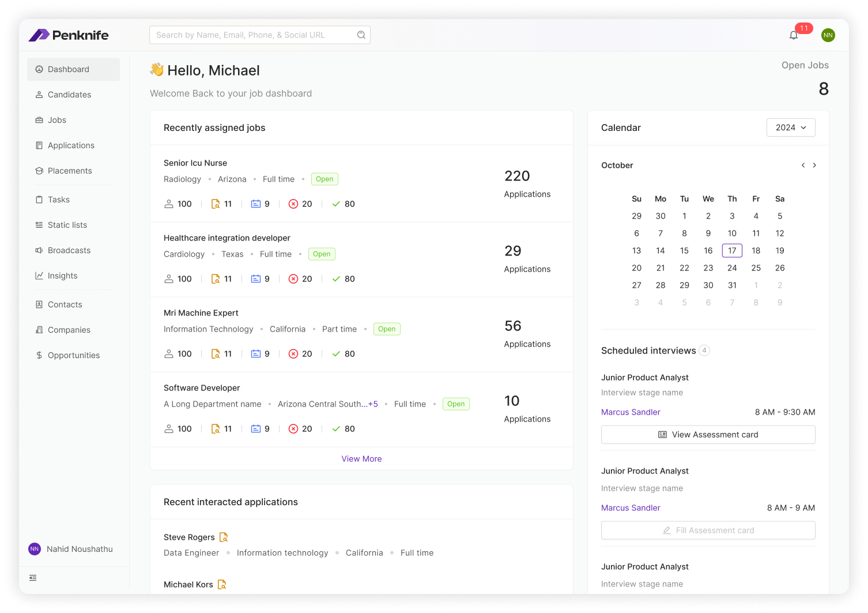Click the Open status tag for Mri Machine Expert

[387, 329]
